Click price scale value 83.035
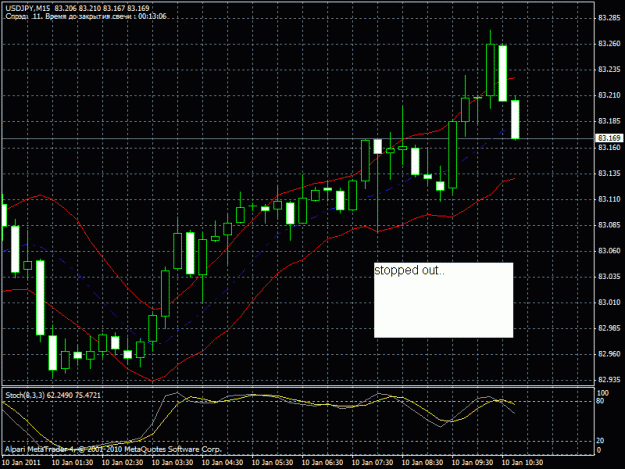Image resolution: width=625 pixels, height=469 pixels. [x=609, y=277]
